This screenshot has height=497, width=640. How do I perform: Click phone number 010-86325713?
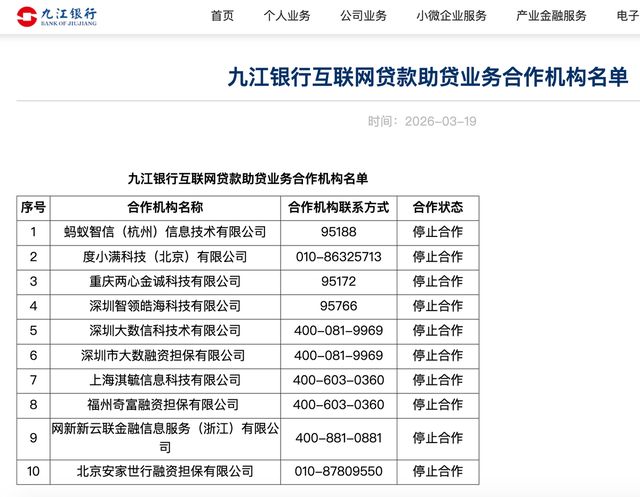pyautogui.click(x=338, y=257)
